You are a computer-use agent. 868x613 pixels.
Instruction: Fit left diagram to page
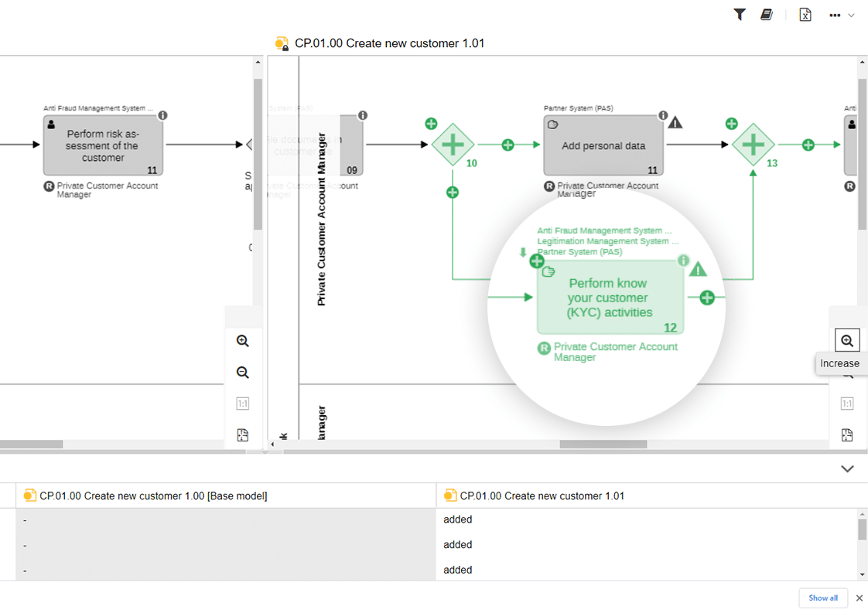[243, 435]
